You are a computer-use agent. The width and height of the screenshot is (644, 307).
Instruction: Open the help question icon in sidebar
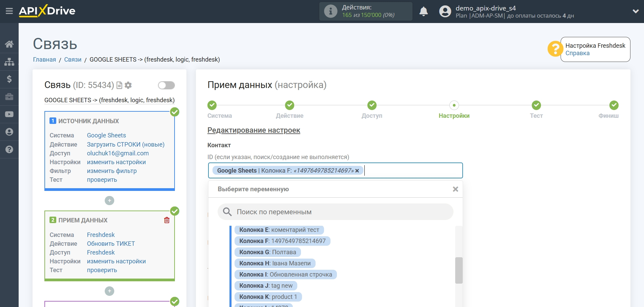point(9,149)
